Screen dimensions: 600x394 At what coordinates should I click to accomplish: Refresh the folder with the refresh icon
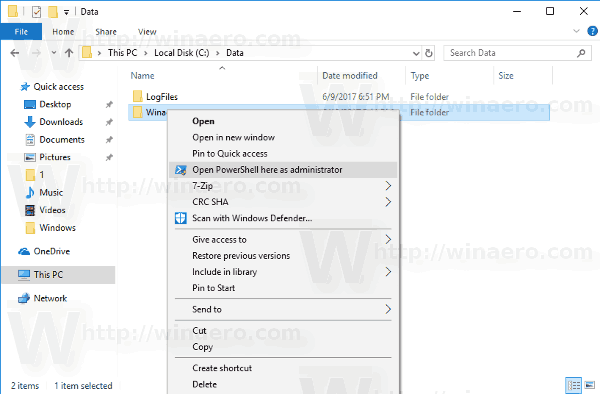click(429, 53)
